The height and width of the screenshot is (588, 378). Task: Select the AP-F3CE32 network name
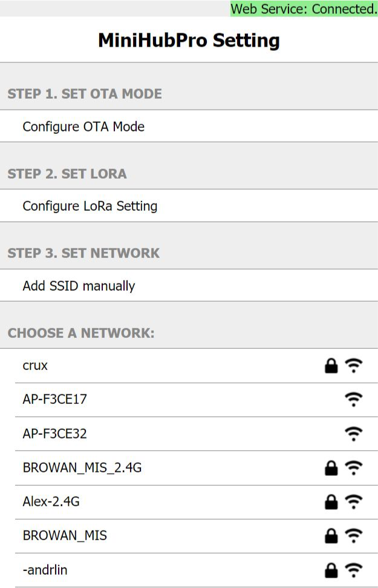(x=54, y=434)
